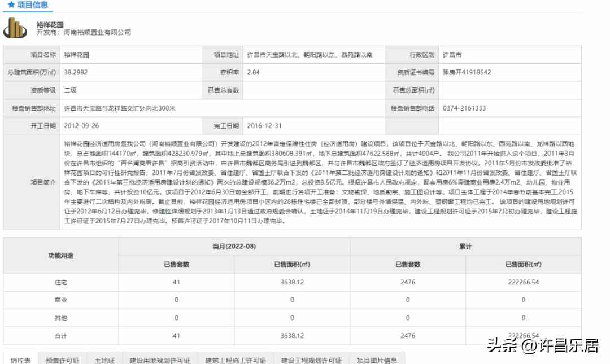The height and width of the screenshot is (364, 610).
Task: Open the 建设用地规划许可证 tab
Action: pyautogui.click(x=160, y=359)
